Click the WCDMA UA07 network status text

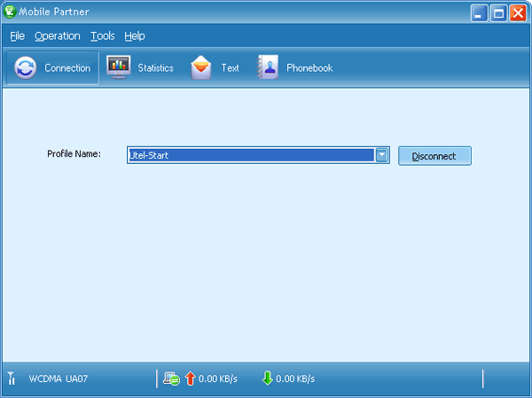tap(58, 378)
